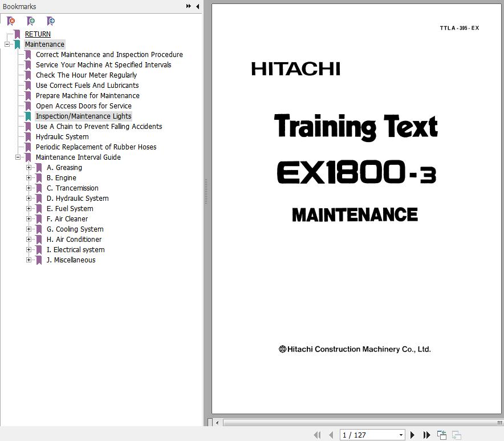Select the H. Air Conditioner label
504x441 pixels.
click(74, 239)
